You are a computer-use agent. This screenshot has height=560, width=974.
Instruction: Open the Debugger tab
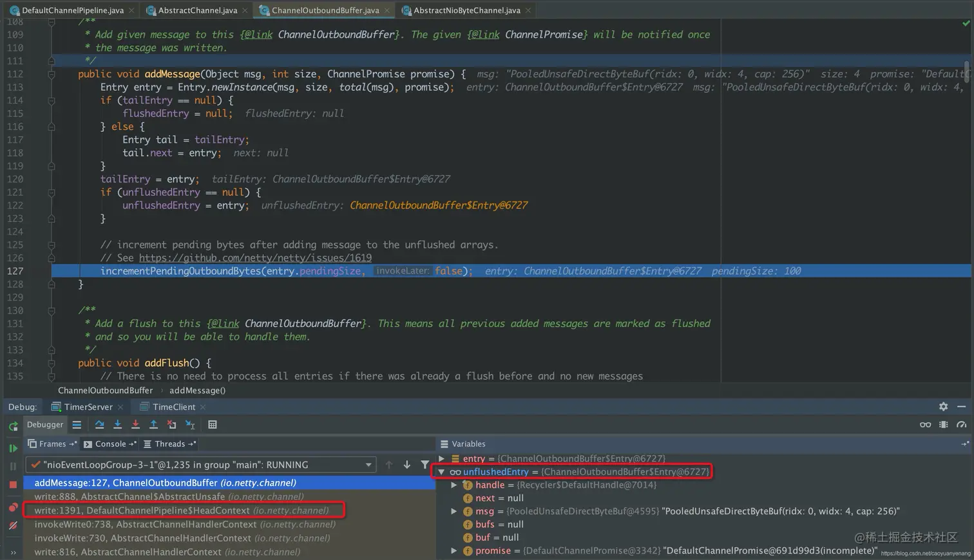click(45, 425)
